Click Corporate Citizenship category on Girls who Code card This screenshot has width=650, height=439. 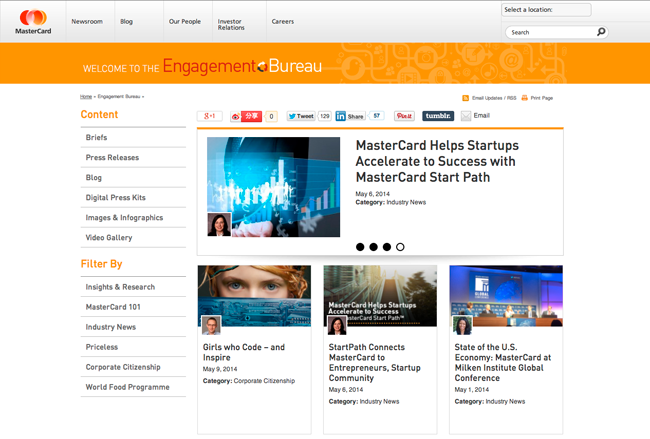coord(264,381)
